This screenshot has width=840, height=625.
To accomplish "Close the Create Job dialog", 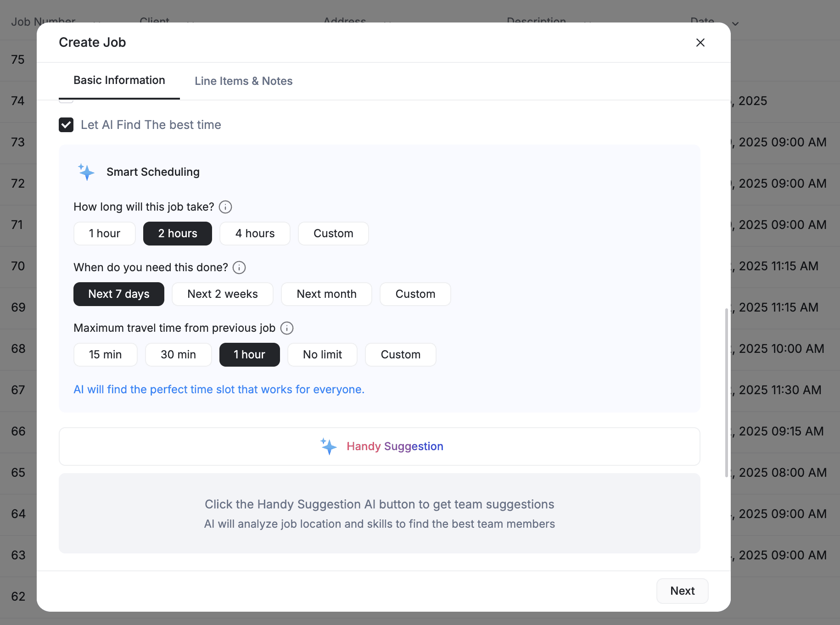I will pyautogui.click(x=700, y=42).
